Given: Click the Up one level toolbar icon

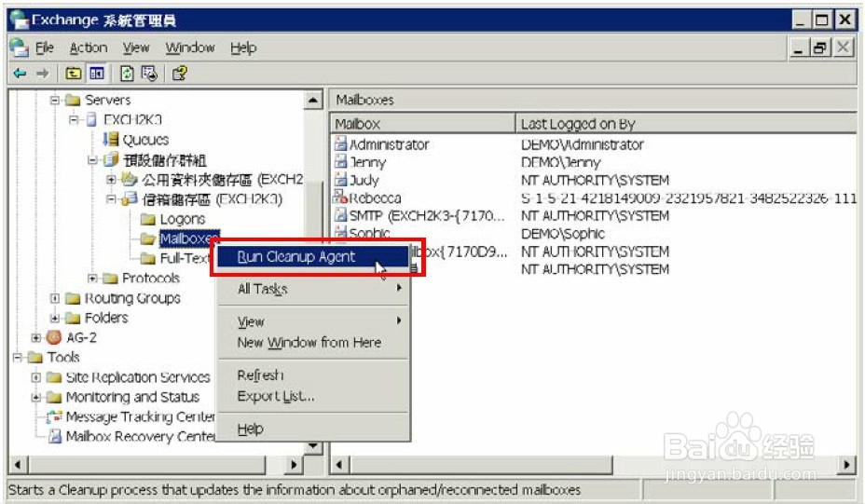Looking at the screenshot, I should click(73, 73).
